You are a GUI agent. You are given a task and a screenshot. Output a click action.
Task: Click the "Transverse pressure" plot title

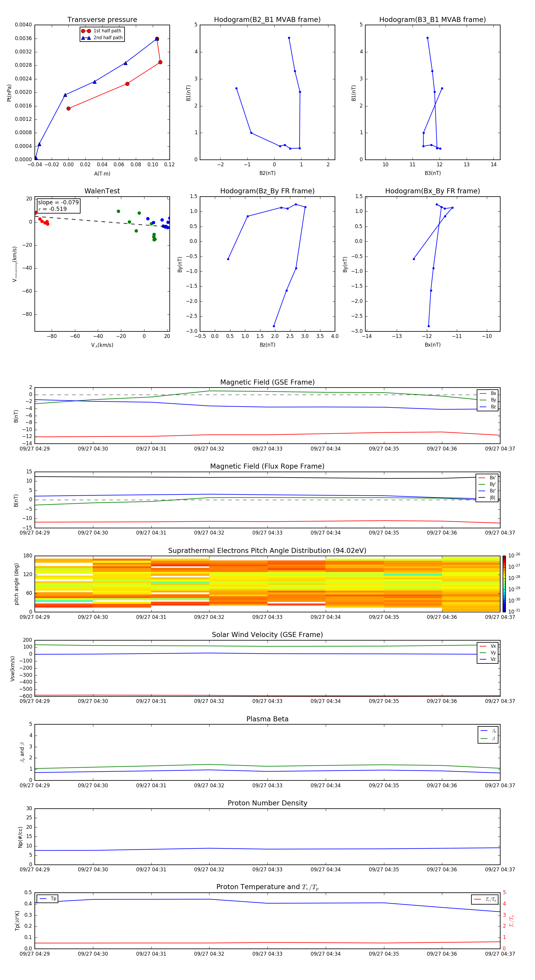[102, 20]
